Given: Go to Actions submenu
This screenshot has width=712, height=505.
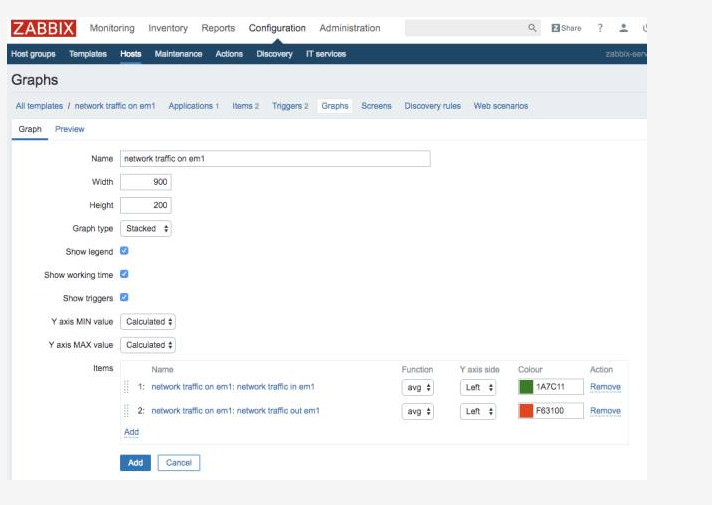Looking at the screenshot, I should coord(229,54).
